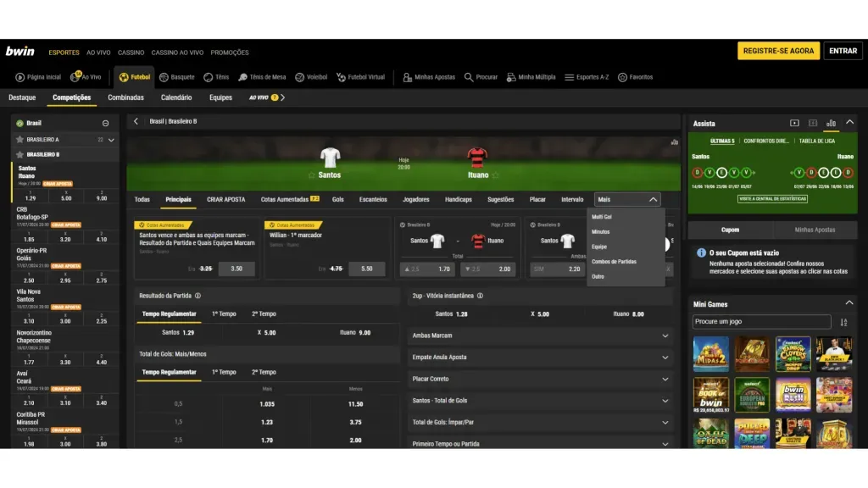Collapse the Mais dropdown

coord(651,198)
